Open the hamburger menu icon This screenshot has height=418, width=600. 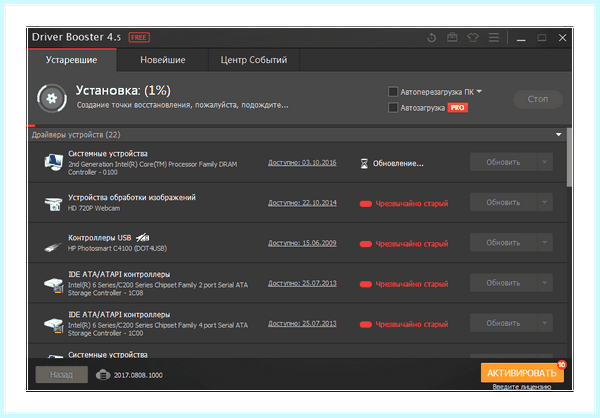tap(494, 38)
